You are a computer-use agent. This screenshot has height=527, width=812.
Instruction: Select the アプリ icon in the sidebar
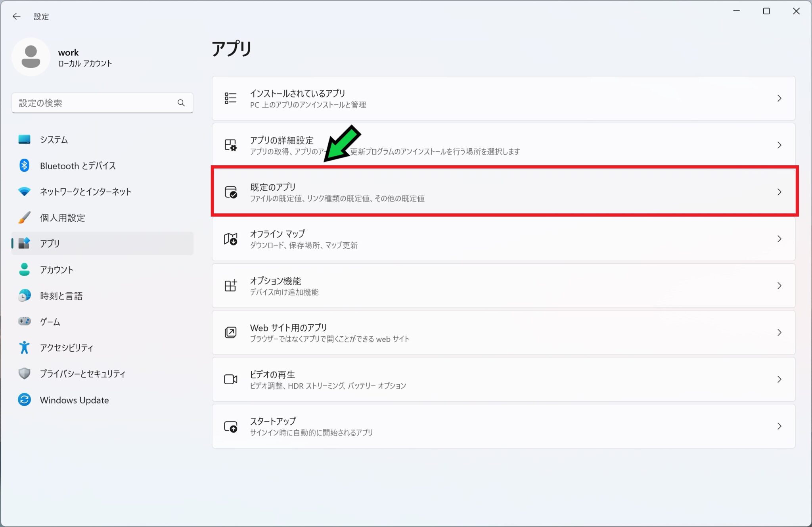[x=24, y=243]
